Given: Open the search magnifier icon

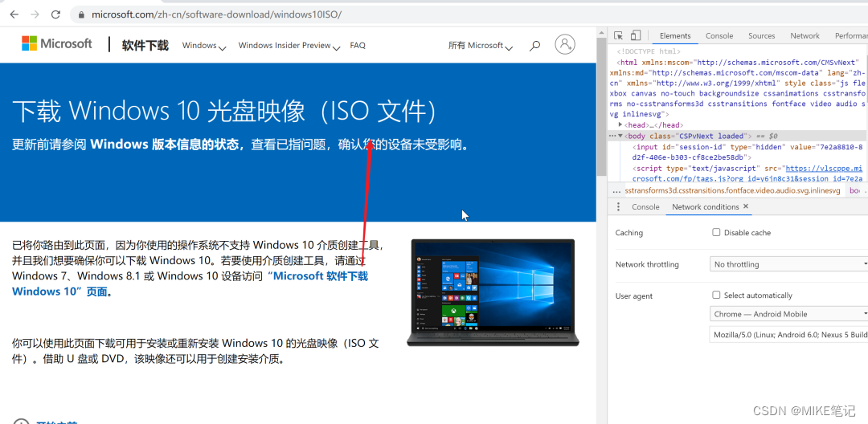Looking at the screenshot, I should click(x=534, y=46).
